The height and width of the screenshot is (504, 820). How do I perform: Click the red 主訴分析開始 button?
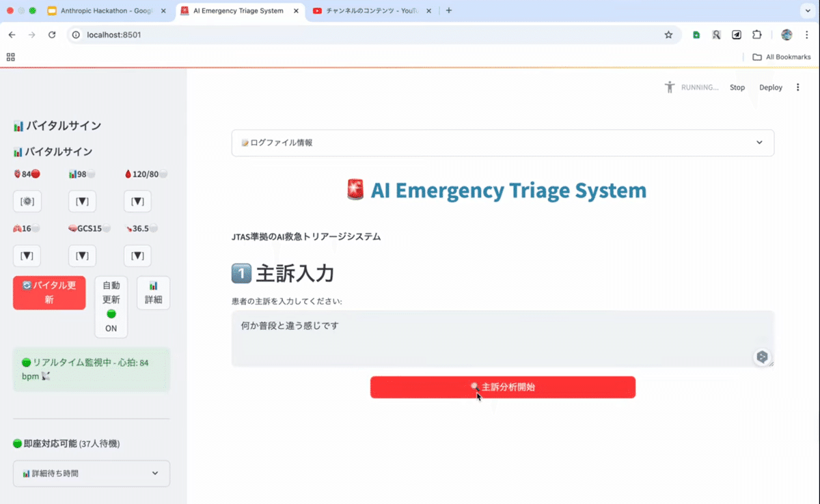coord(503,387)
